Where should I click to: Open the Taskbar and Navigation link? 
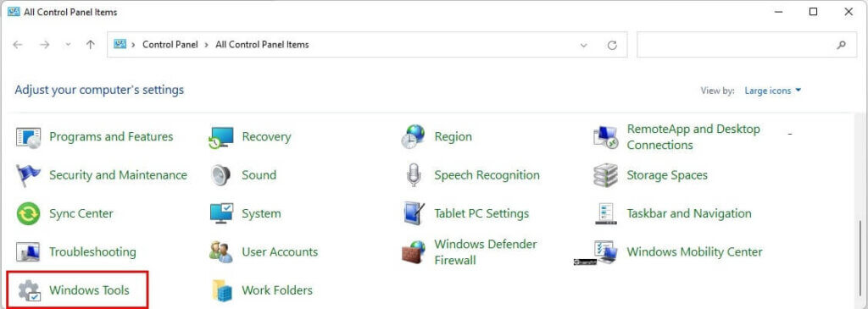tap(689, 213)
